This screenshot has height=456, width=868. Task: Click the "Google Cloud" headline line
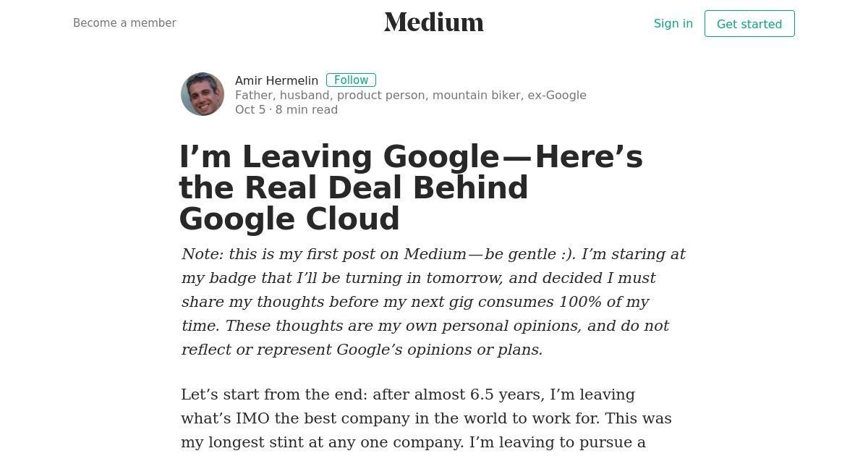(289, 219)
